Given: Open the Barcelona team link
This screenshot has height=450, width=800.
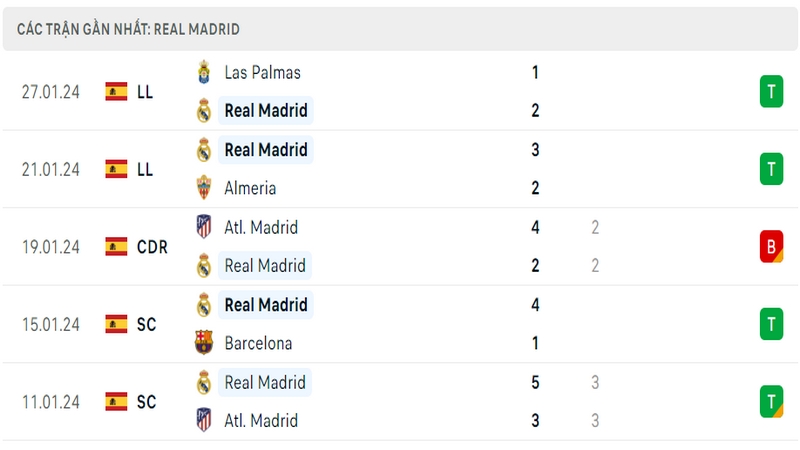Looking at the screenshot, I should 258,343.
